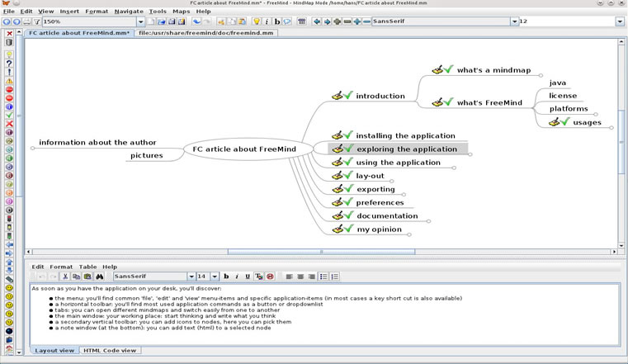Click the text color icon in note toolbar
The width and height of the screenshot is (628, 364).
point(259,277)
